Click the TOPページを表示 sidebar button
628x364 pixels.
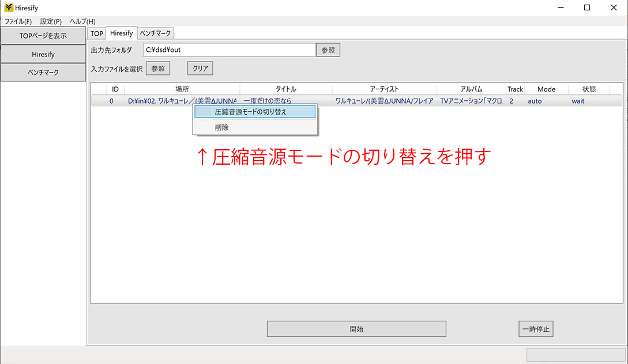coord(43,35)
